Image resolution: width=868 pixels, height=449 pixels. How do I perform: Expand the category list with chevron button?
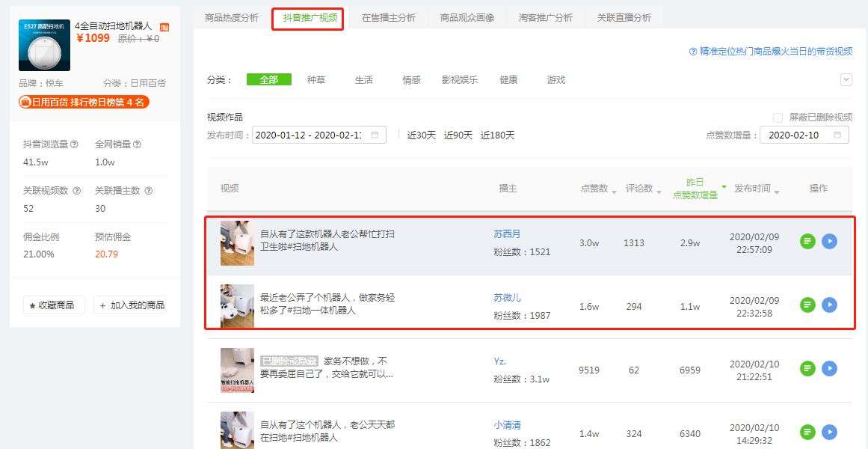coord(846,80)
